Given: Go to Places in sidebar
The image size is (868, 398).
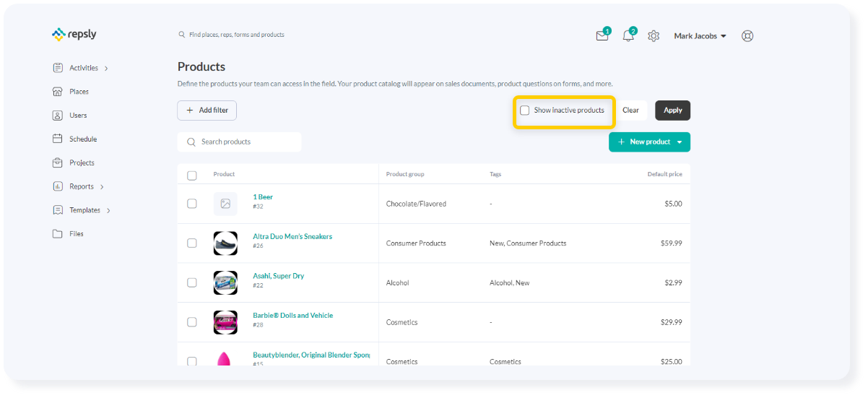Looking at the screenshot, I should pyautogui.click(x=79, y=92).
